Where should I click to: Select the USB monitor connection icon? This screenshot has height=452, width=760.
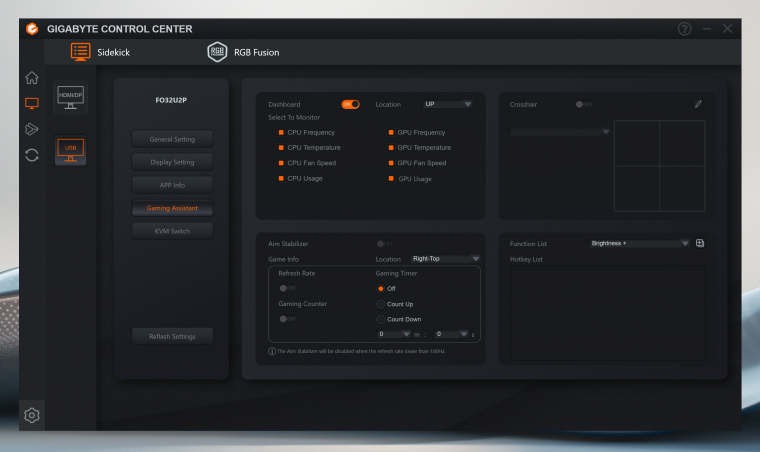(70, 150)
